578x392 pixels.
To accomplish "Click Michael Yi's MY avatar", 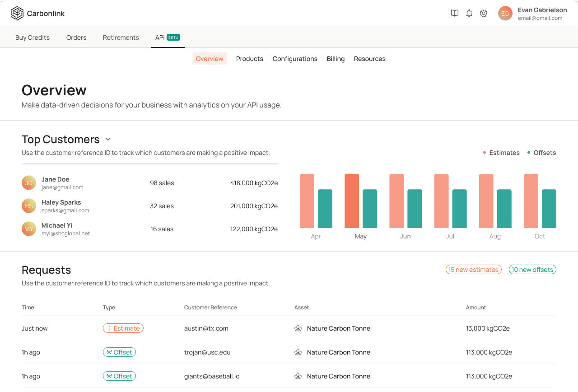I will [x=29, y=229].
